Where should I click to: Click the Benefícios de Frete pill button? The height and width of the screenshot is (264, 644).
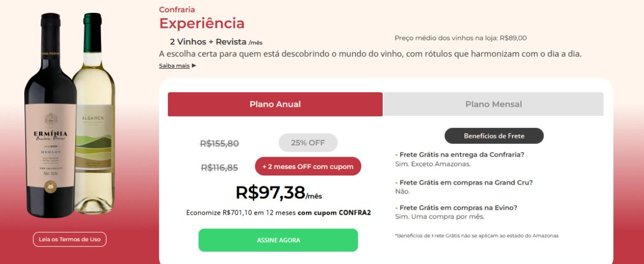click(x=494, y=136)
